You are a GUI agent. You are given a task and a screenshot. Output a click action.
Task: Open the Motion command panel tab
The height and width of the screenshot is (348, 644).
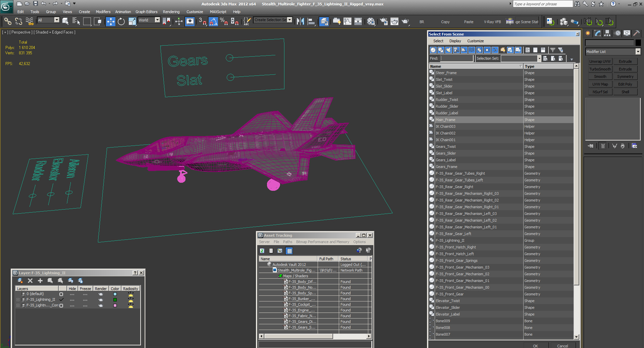click(617, 33)
